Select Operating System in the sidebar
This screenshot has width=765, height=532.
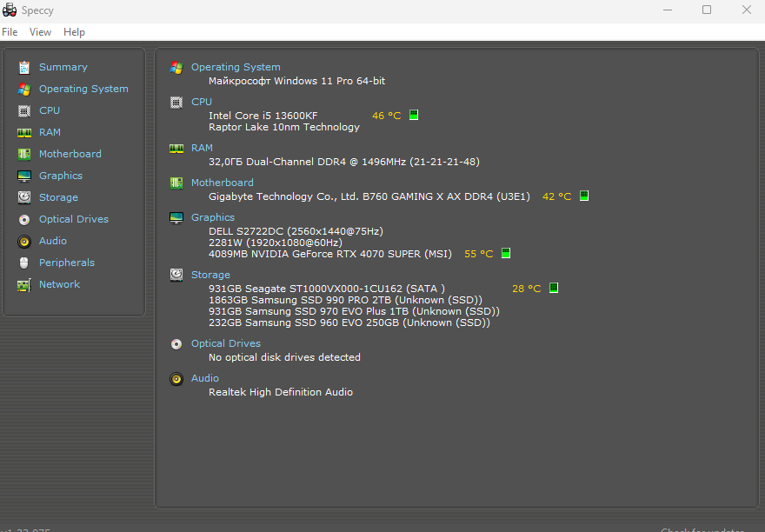click(83, 89)
